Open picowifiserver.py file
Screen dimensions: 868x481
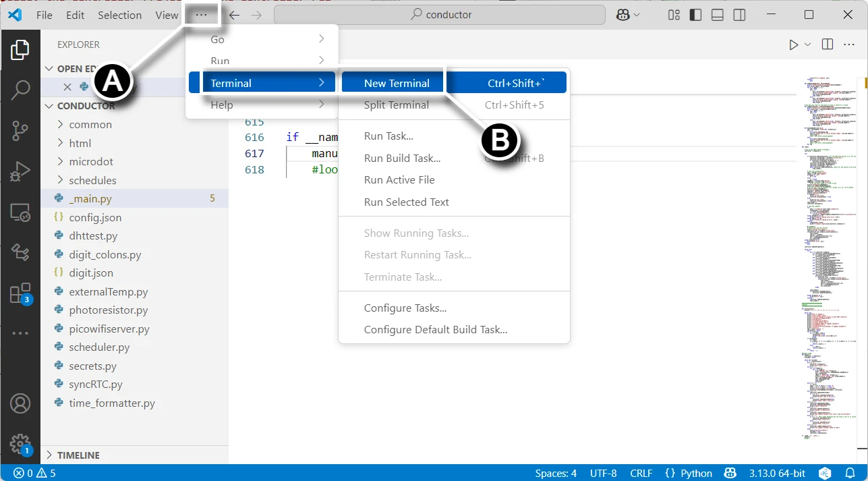(135, 329)
